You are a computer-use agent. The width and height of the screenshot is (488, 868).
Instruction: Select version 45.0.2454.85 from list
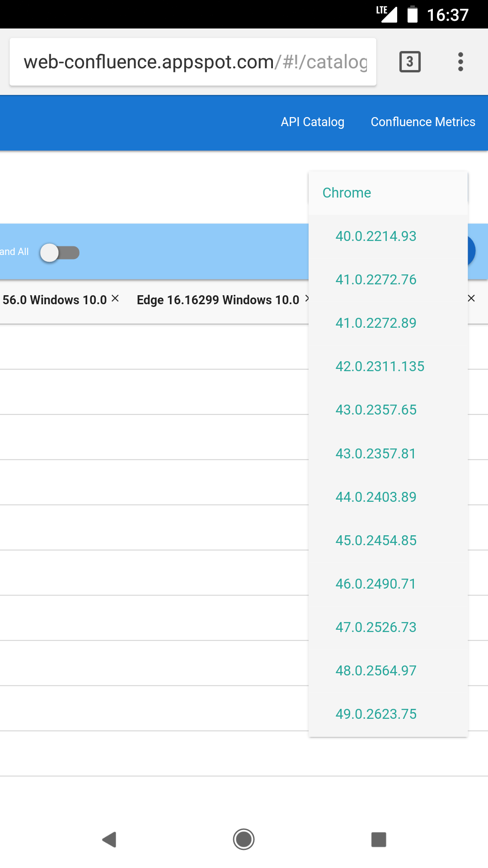tap(388, 540)
